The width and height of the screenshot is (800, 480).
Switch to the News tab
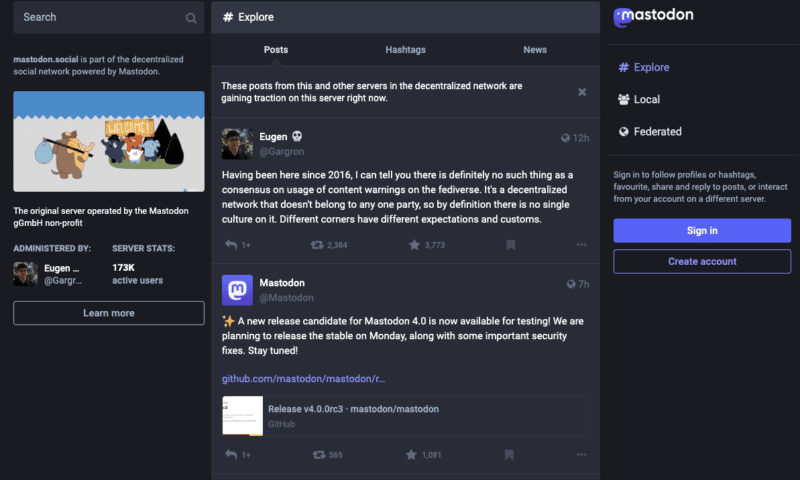535,49
